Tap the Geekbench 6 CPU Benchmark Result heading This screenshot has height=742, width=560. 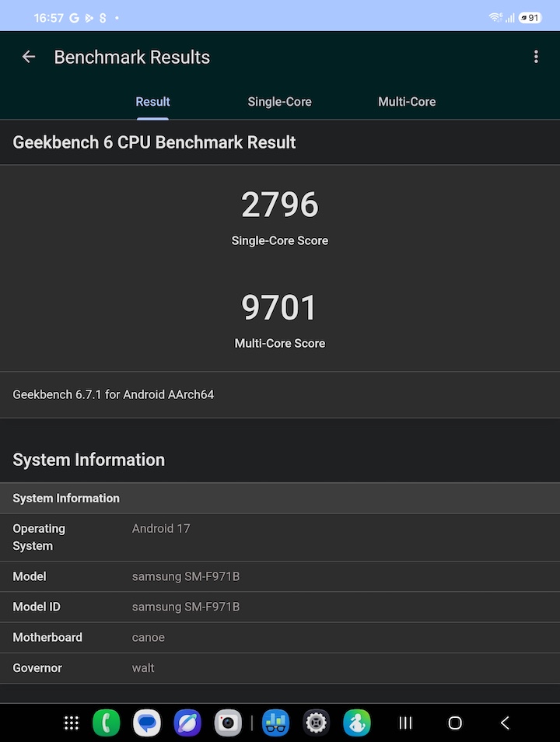(154, 142)
